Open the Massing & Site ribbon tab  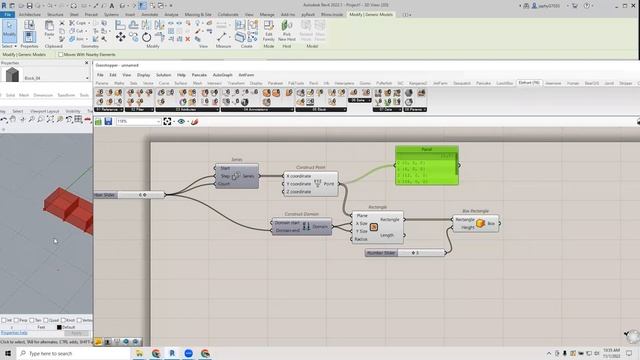point(198,15)
